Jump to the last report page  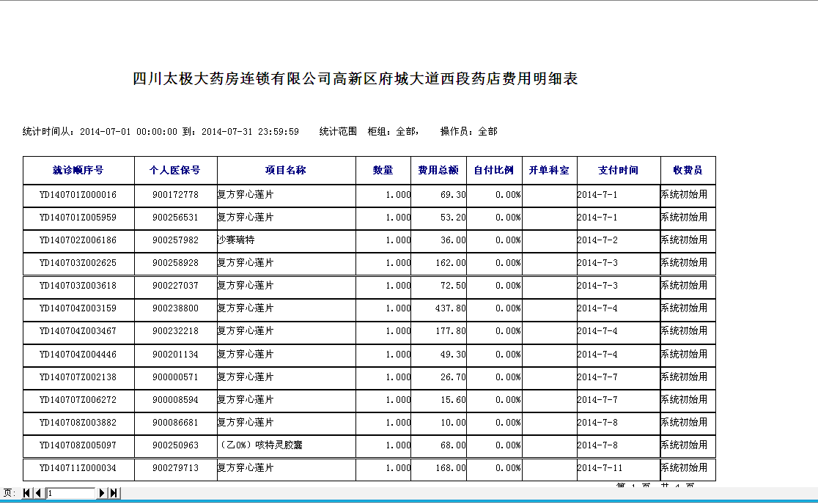click(114, 492)
